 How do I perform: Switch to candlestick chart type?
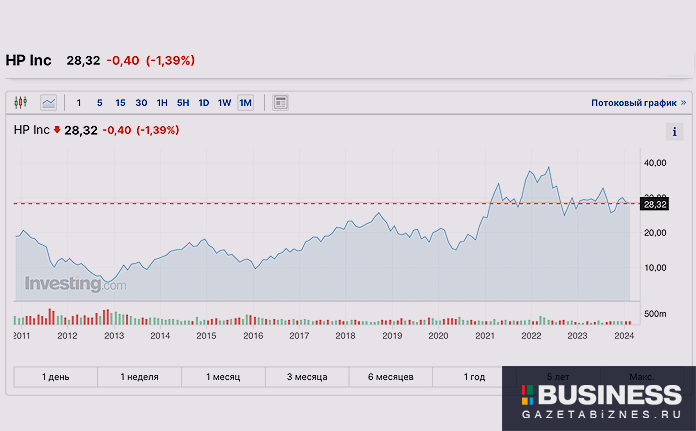pyautogui.click(x=22, y=102)
